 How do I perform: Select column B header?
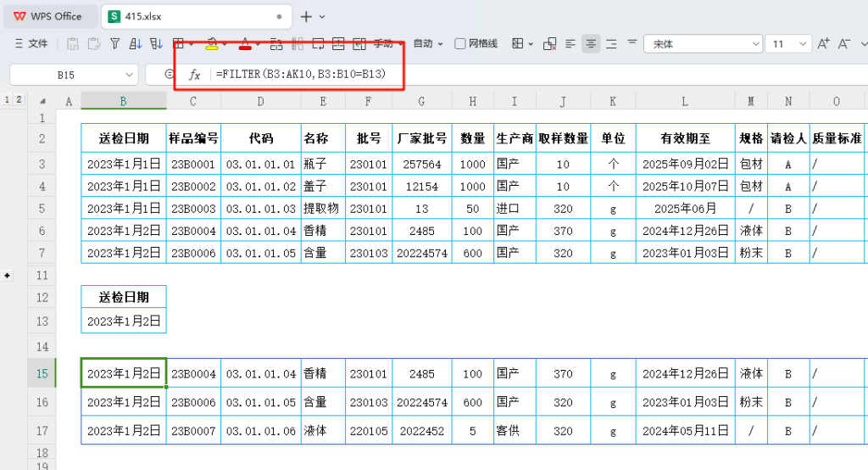(124, 102)
